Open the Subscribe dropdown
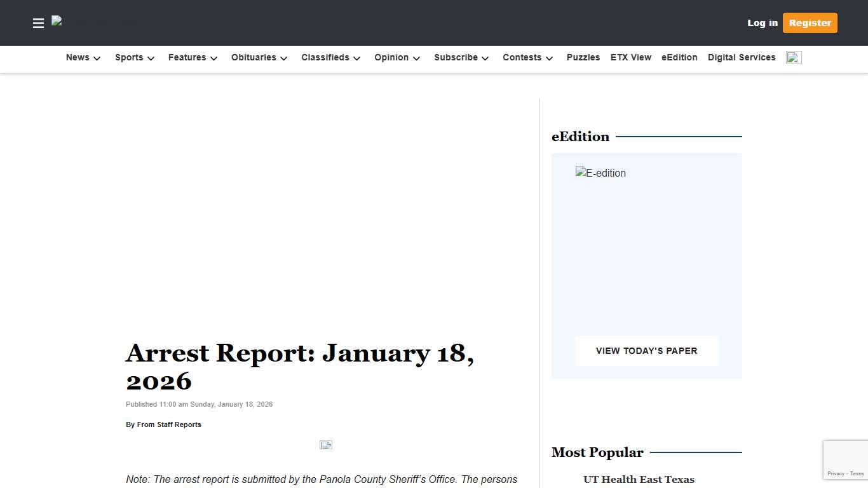The image size is (868, 488). pos(461,58)
